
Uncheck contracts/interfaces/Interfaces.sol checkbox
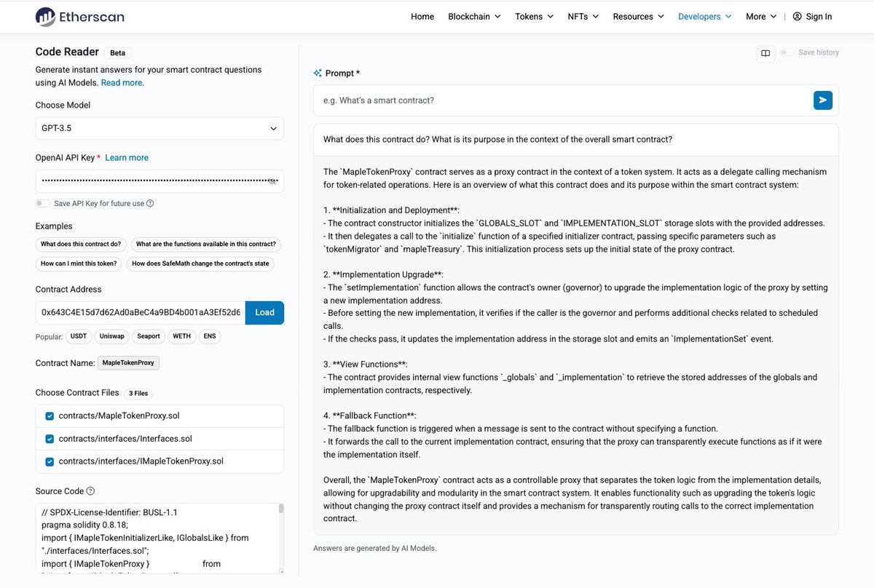point(50,439)
